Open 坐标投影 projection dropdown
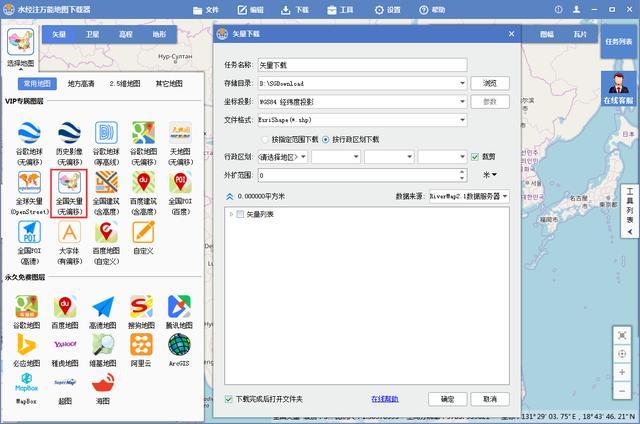This screenshot has height=424, width=640. pyautogui.click(x=462, y=102)
